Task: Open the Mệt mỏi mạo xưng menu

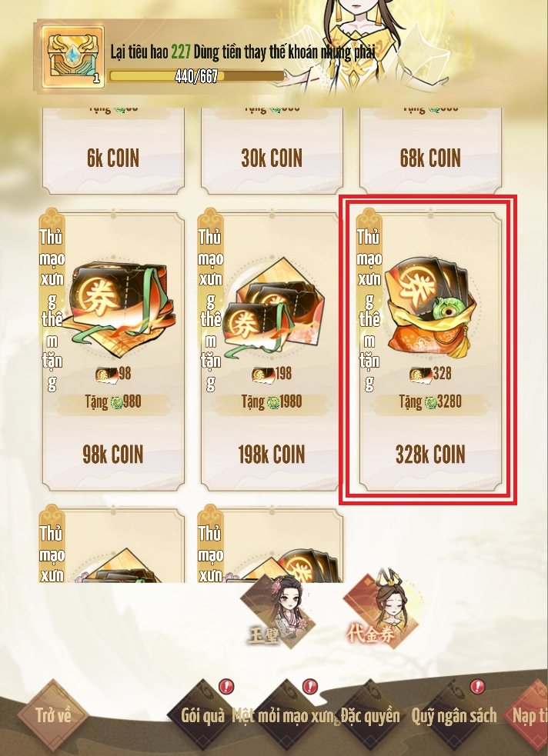Action: pos(286,715)
